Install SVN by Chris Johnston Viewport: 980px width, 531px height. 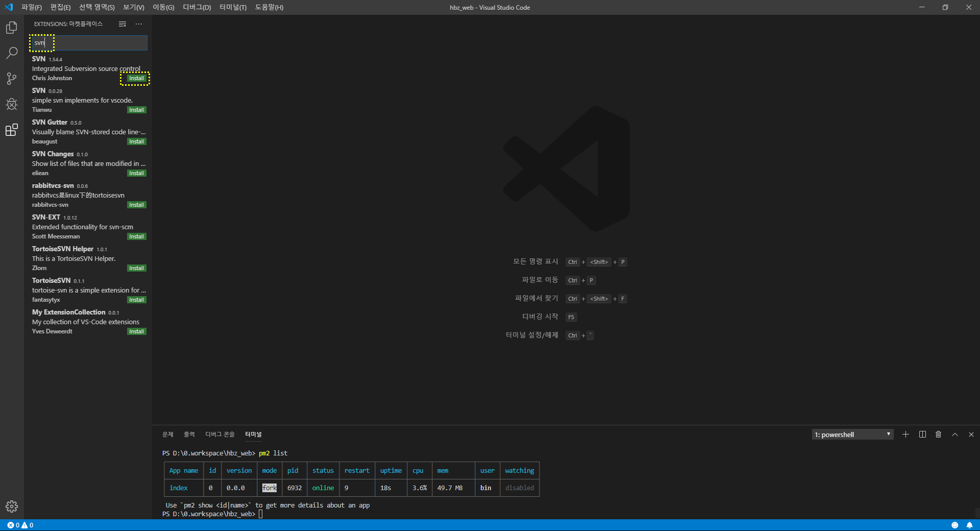[136, 79]
